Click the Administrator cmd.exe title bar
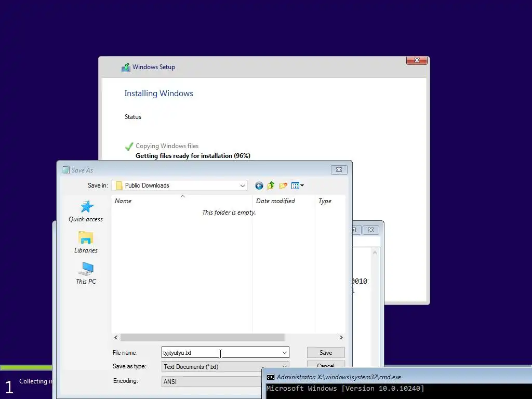 pos(397,377)
